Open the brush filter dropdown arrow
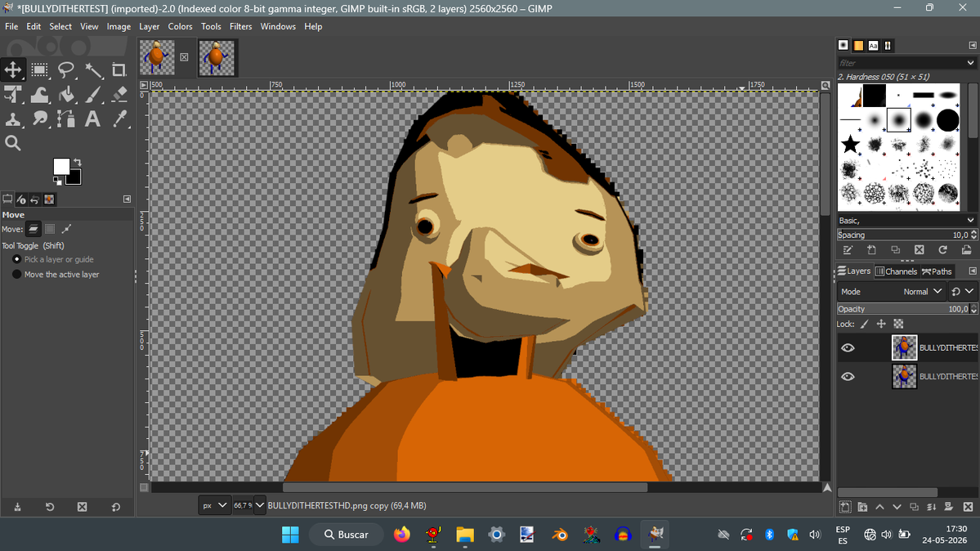The width and height of the screenshot is (980, 551). click(x=970, y=63)
